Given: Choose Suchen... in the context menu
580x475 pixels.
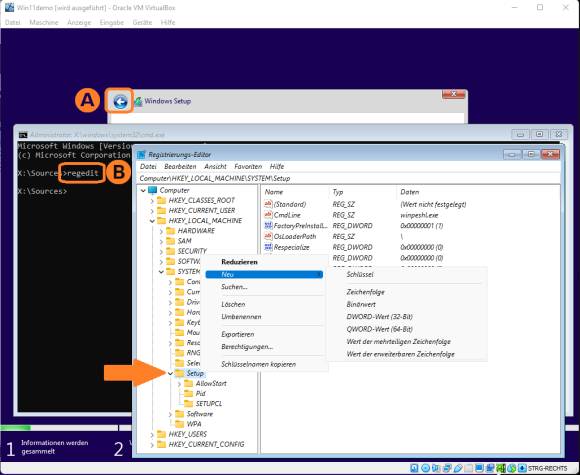Looking at the screenshot, I should point(234,287).
